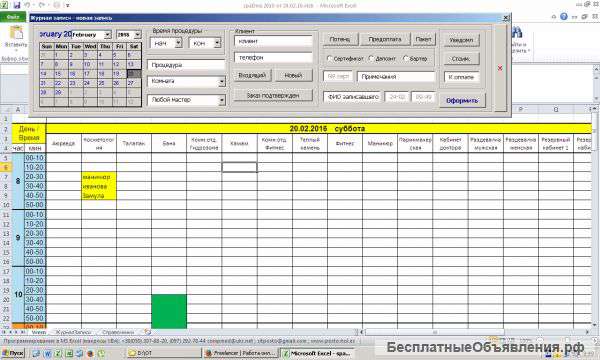Click the телефон input field
Viewport: 600px width, 360px height.
click(x=273, y=57)
